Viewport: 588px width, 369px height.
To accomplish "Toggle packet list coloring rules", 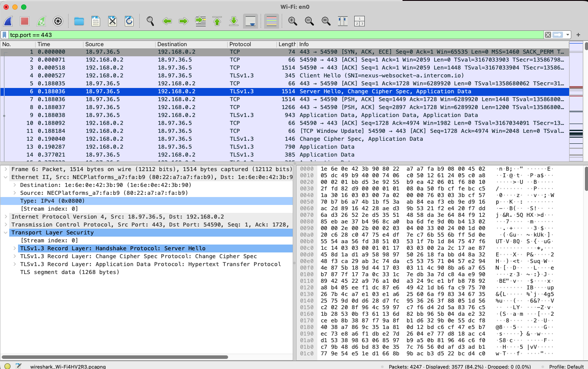I will coord(272,21).
